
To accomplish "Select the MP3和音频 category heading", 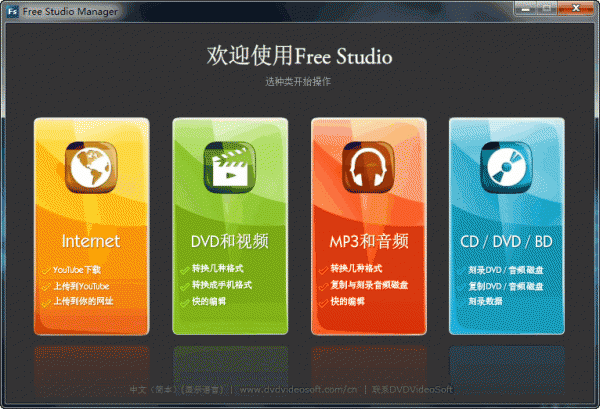I will (x=368, y=241).
